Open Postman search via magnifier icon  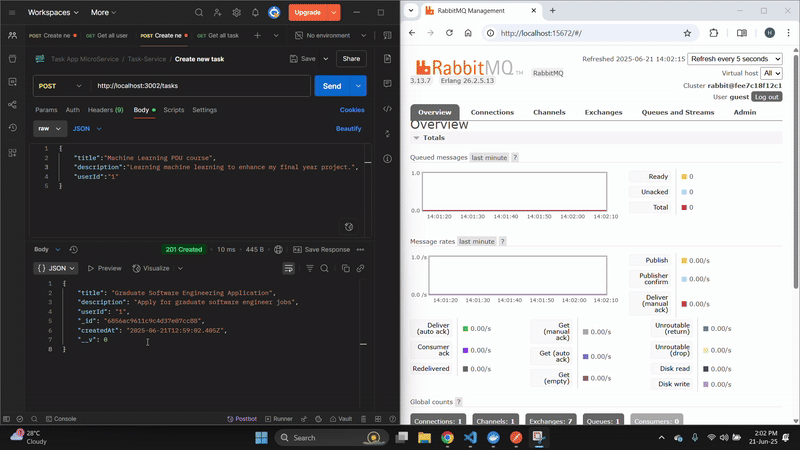199,13
